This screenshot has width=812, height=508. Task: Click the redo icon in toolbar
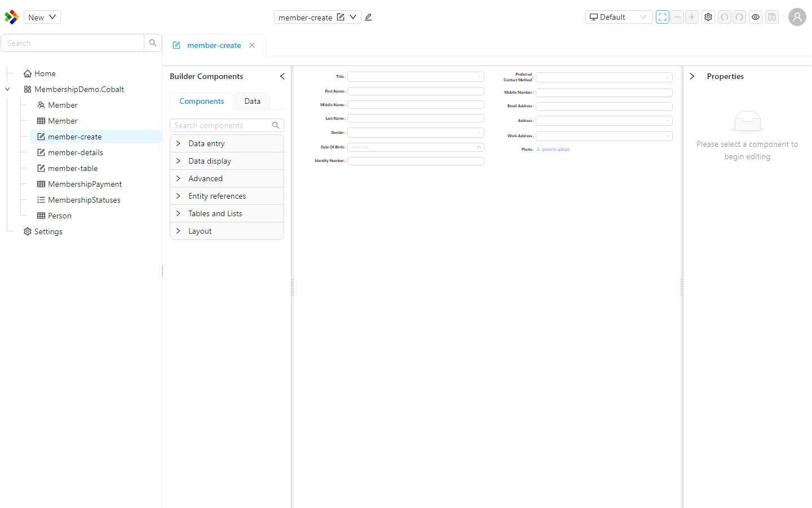[x=739, y=17]
